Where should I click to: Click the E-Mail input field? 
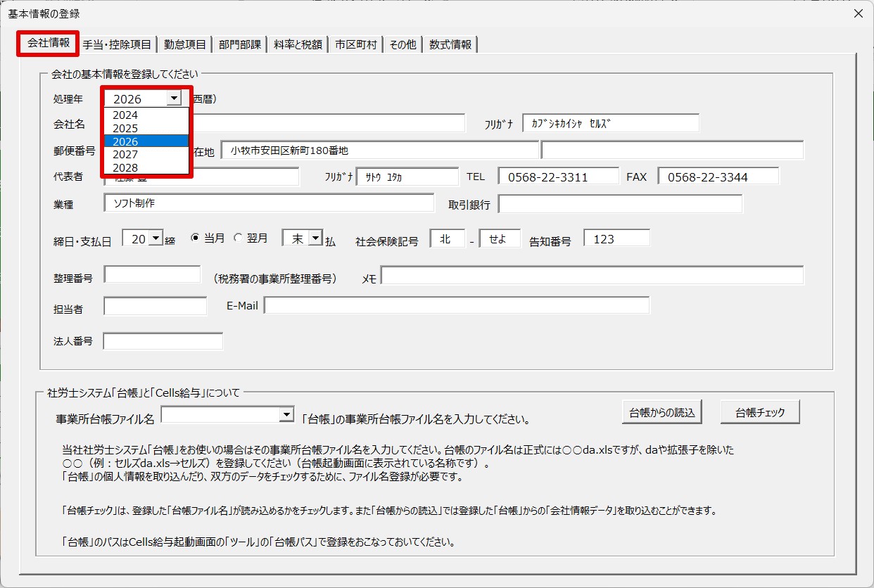[457, 305]
